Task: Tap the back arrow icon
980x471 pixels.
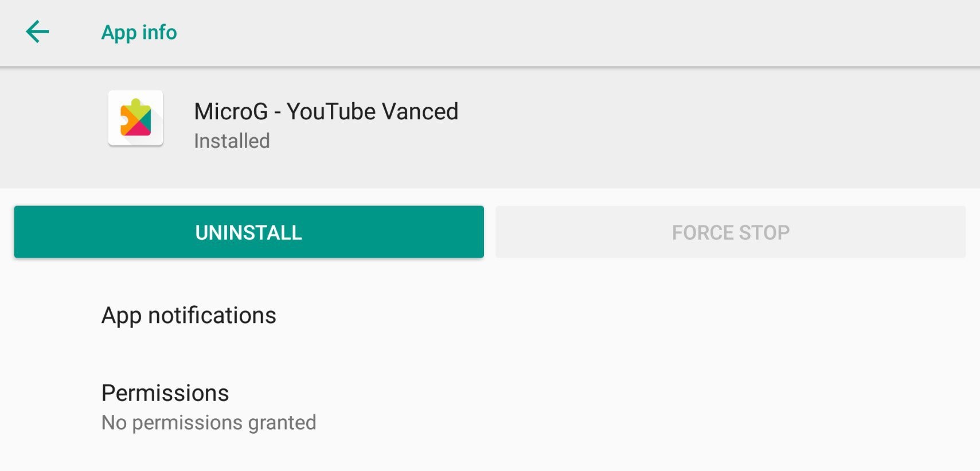Action: click(38, 32)
